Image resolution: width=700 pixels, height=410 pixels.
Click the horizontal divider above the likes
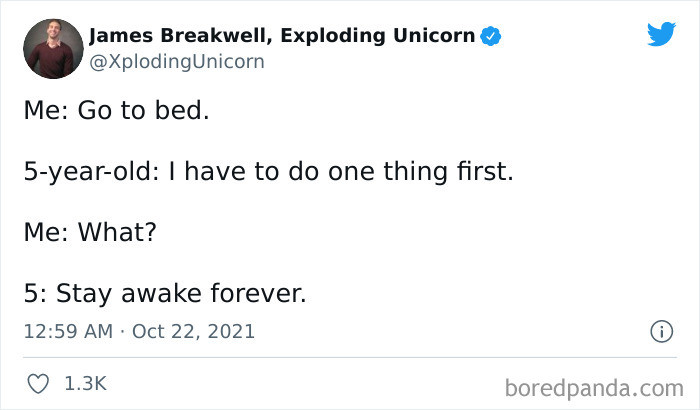[x=350, y=356]
